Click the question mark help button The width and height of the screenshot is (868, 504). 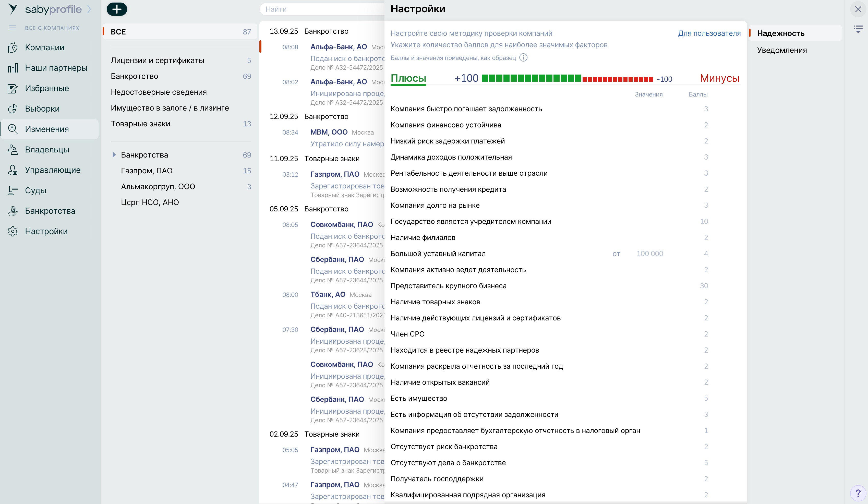pyautogui.click(x=858, y=493)
